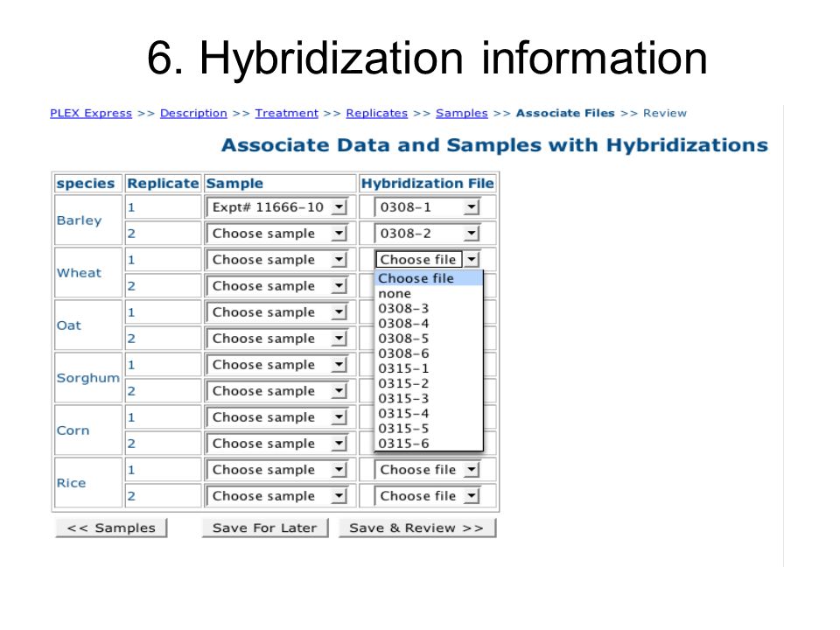The width and height of the screenshot is (840, 630).
Task: Choose file 0315-2 from the list
Action: coord(429,383)
